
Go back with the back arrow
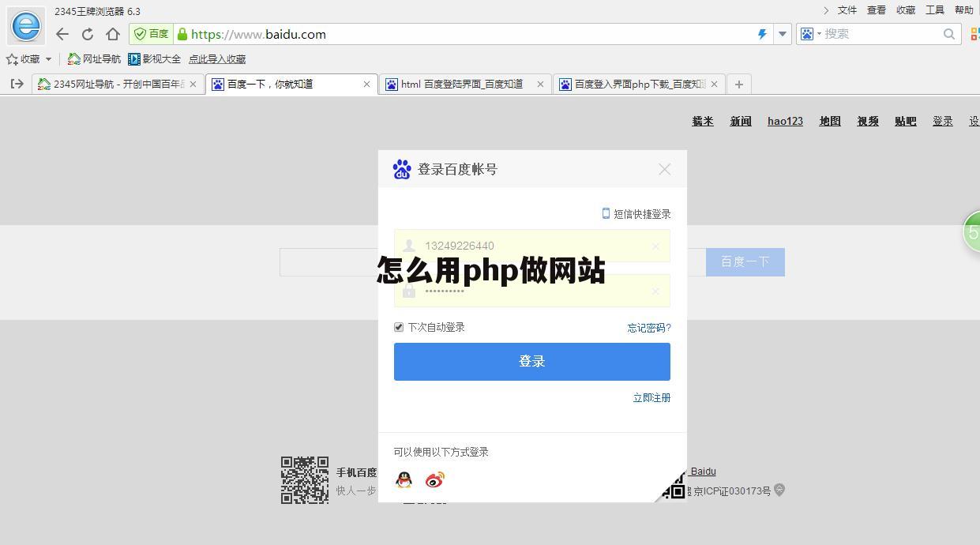(62, 34)
